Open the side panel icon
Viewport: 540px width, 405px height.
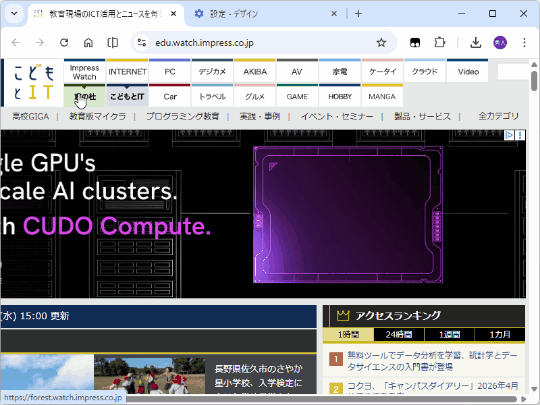[113, 43]
